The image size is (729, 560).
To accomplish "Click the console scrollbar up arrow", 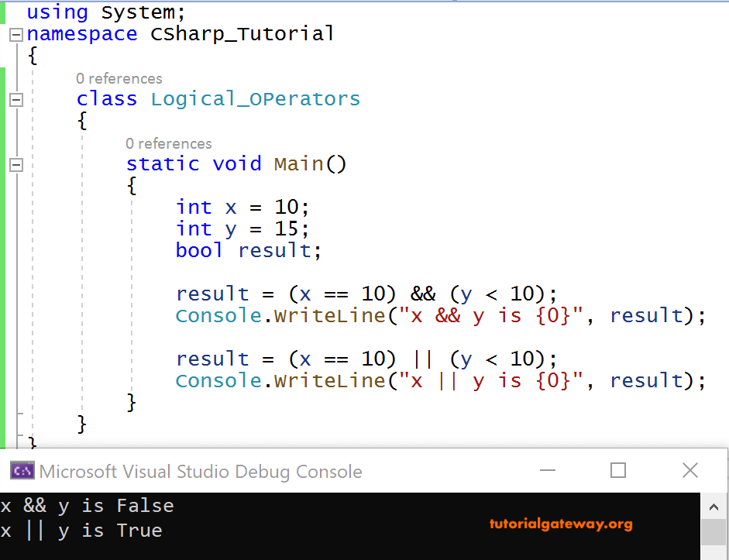I will [x=714, y=507].
